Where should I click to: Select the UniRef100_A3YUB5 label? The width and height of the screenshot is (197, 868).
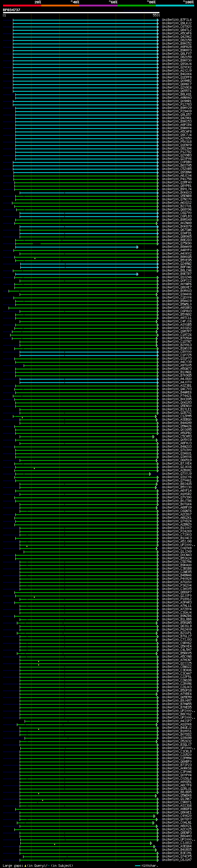coord(177,325)
